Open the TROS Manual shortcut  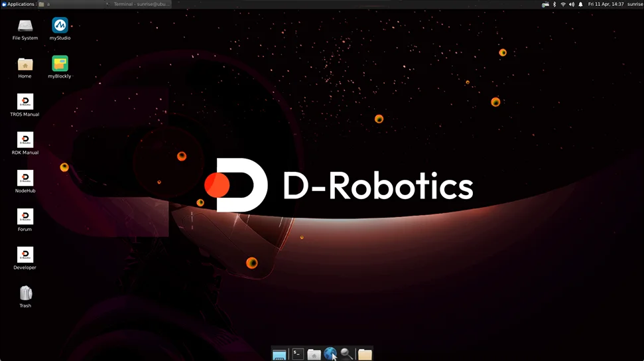[25, 102]
